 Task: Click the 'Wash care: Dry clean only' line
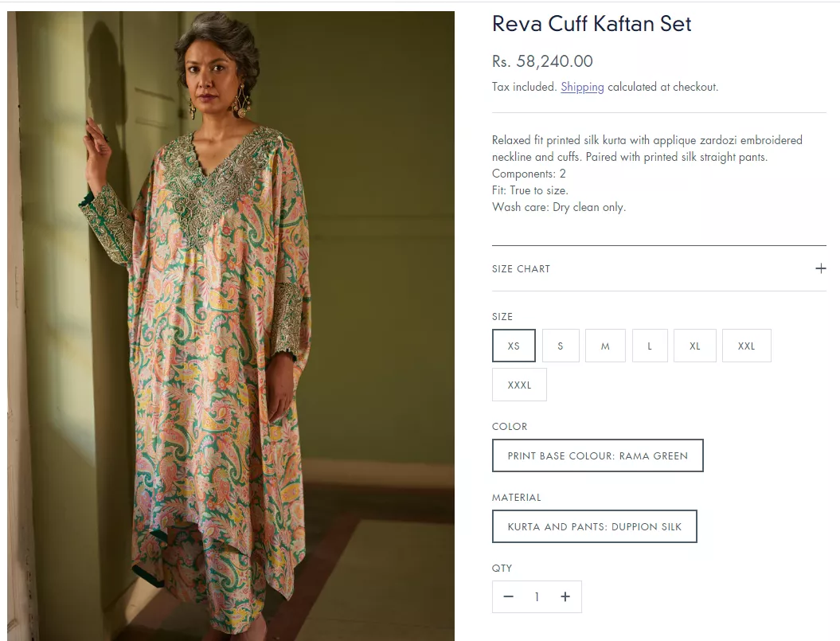click(559, 207)
